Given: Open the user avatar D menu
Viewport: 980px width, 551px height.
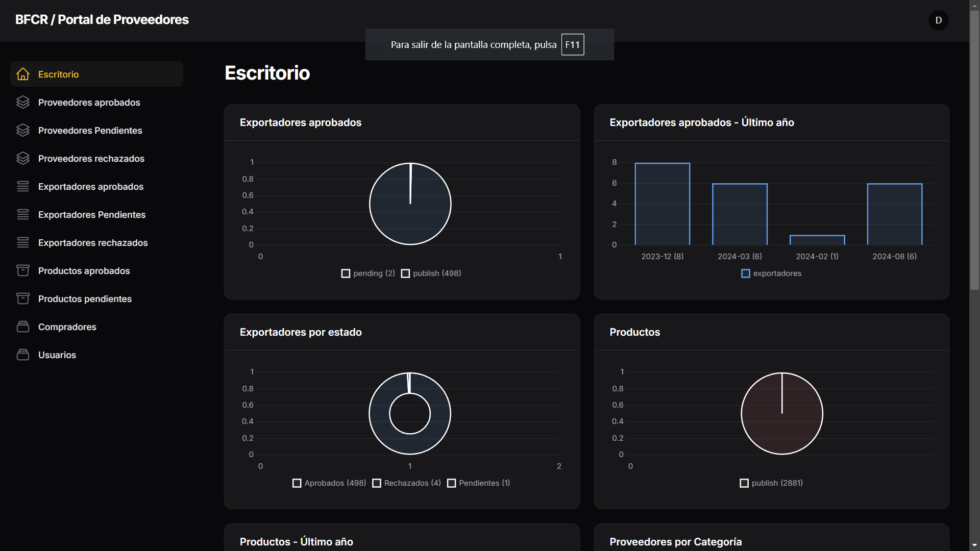Looking at the screenshot, I should tap(938, 20).
